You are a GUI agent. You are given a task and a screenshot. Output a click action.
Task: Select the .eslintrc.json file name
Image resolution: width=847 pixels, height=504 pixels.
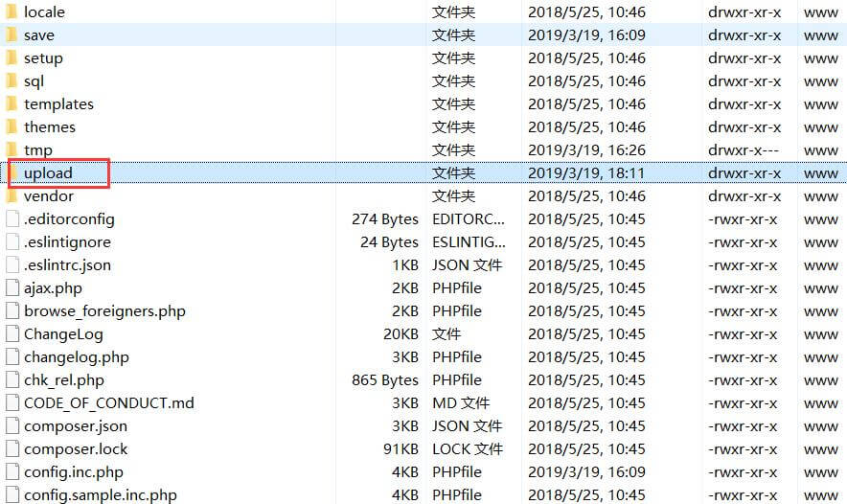pyautogui.click(x=67, y=264)
